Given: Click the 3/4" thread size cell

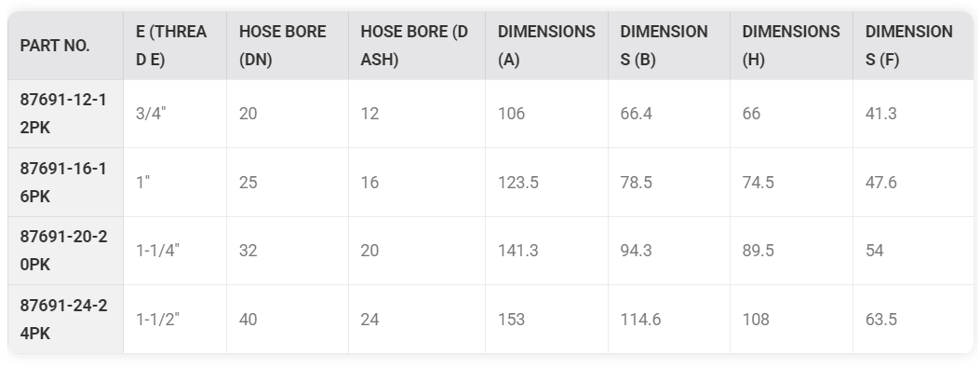Looking at the screenshot, I should click(151, 114).
